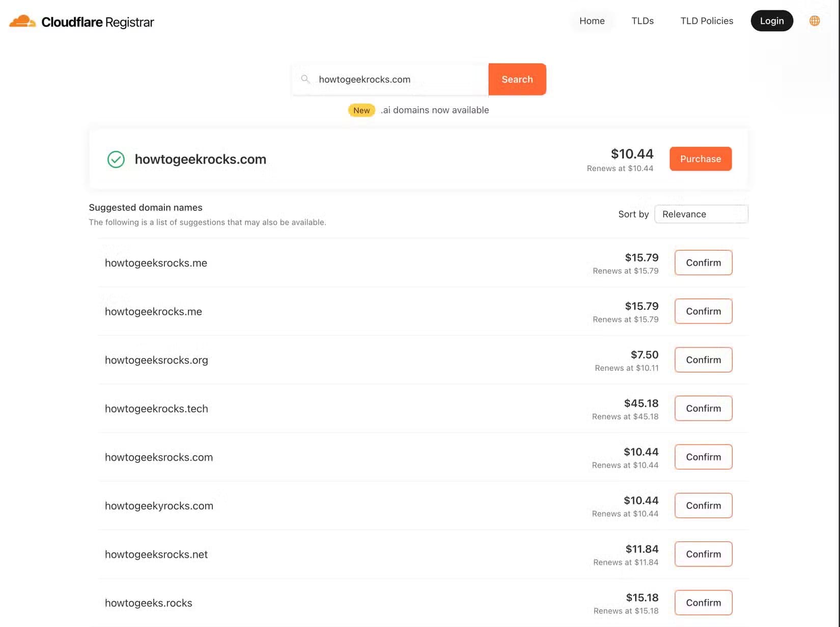
Task: Click the $7.50 price
Action: 645,355
